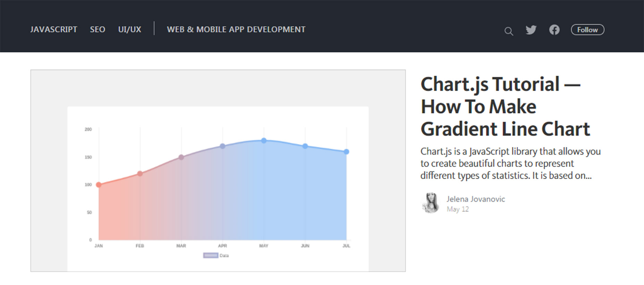Open the Facebook icon in header
The width and height of the screenshot is (644, 285).
554,30
